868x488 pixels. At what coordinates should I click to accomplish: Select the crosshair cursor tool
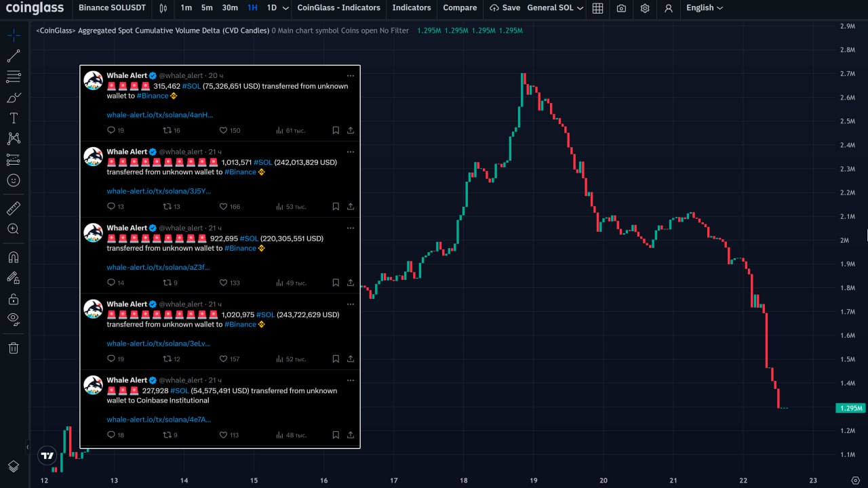point(14,35)
